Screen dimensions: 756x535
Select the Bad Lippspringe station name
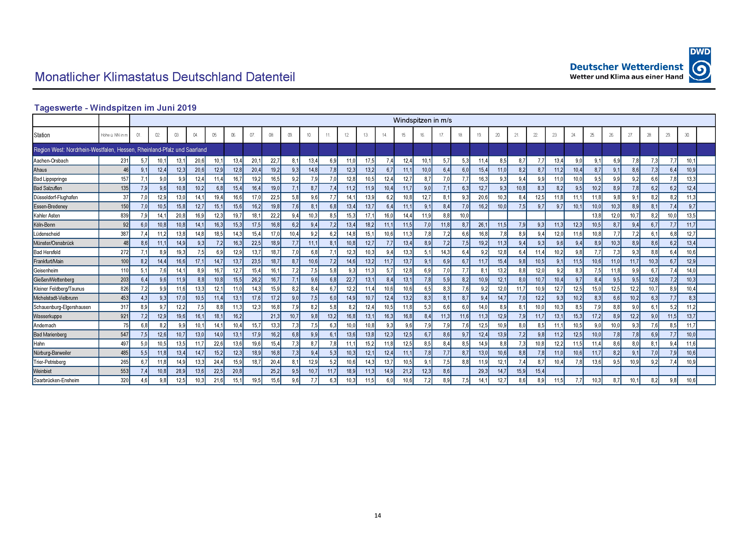pyautogui.click(x=50, y=179)
